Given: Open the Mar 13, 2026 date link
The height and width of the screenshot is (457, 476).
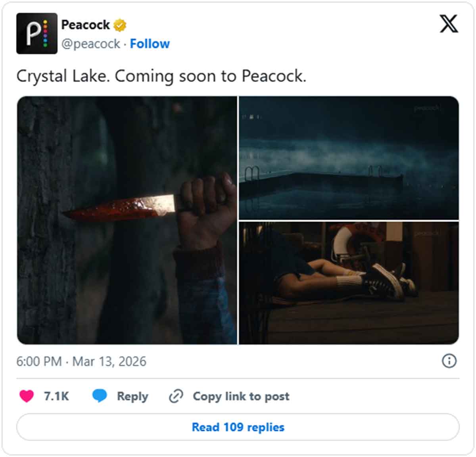Looking at the screenshot, I should [x=109, y=361].
